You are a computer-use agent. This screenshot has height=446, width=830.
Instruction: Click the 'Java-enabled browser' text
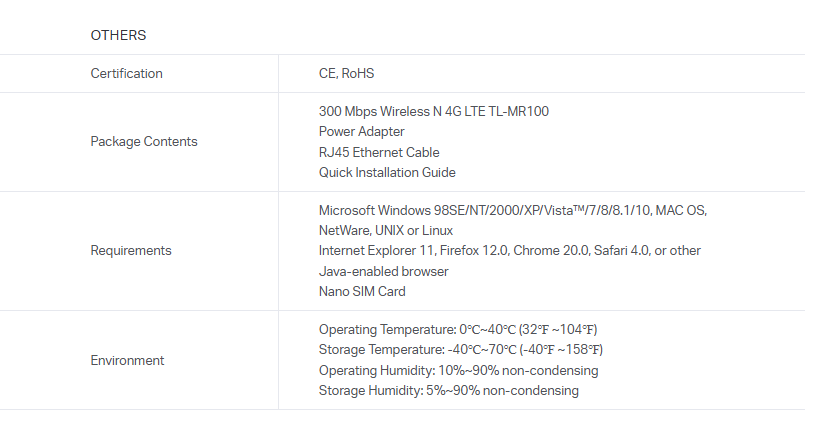click(x=383, y=271)
